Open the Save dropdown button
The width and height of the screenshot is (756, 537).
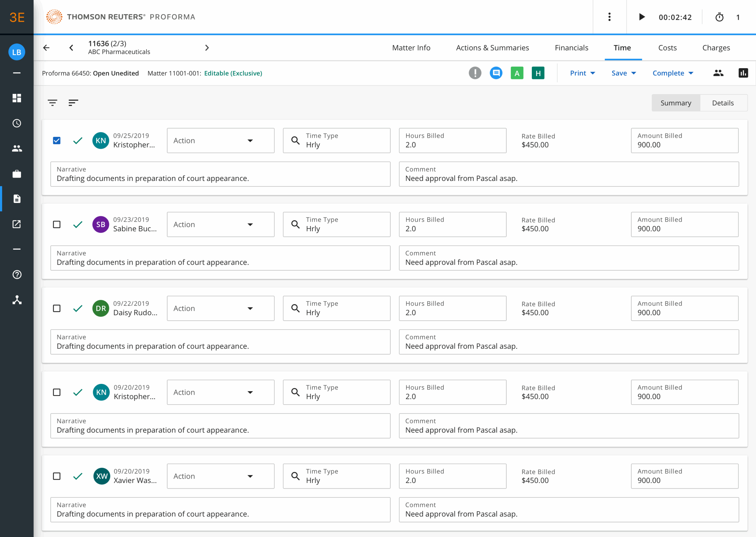(623, 73)
